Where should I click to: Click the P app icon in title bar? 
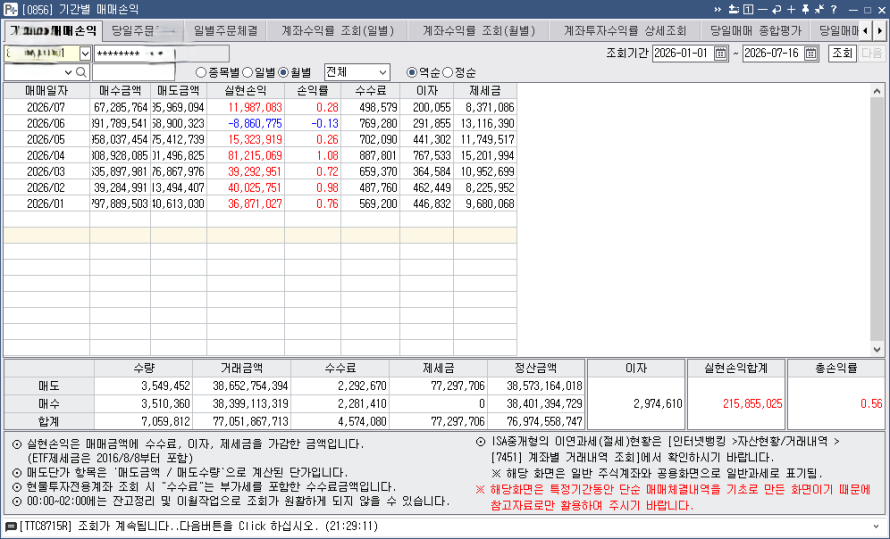pyautogui.click(x=10, y=10)
